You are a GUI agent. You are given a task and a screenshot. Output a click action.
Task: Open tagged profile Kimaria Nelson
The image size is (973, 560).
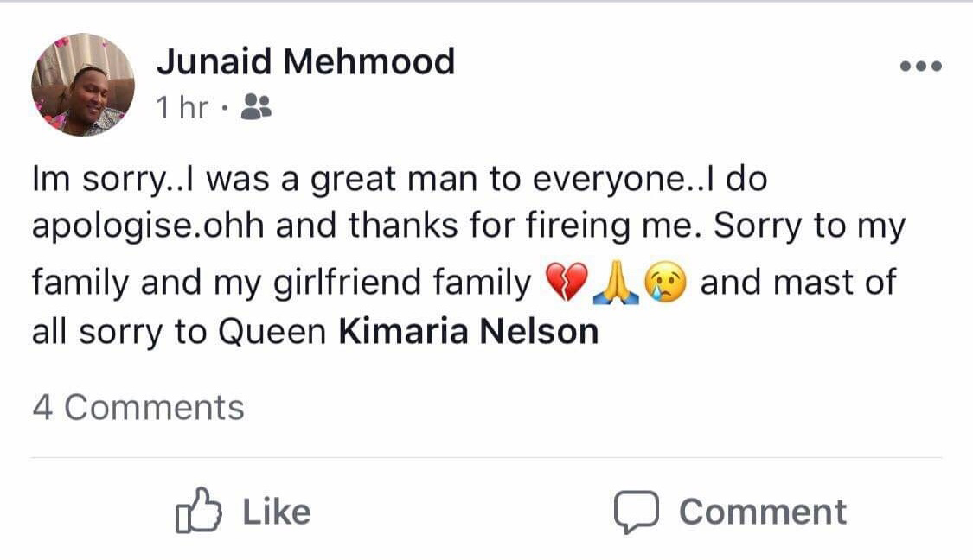[x=468, y=332]
